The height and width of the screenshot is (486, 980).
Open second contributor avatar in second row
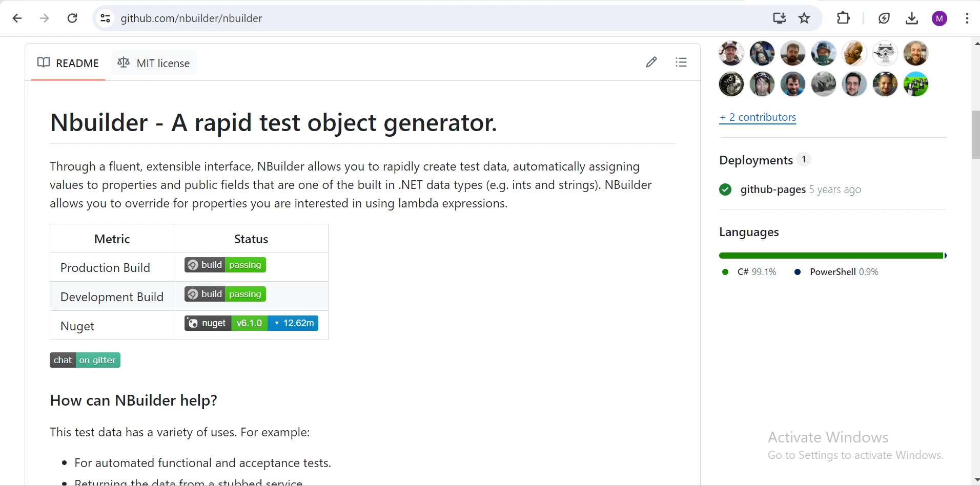tap(762, 84)
